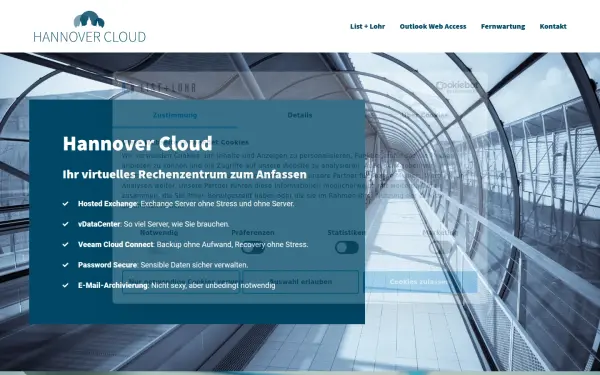
Task: Click the Hannover Cloud logo in the header
Action: point(90,26)
